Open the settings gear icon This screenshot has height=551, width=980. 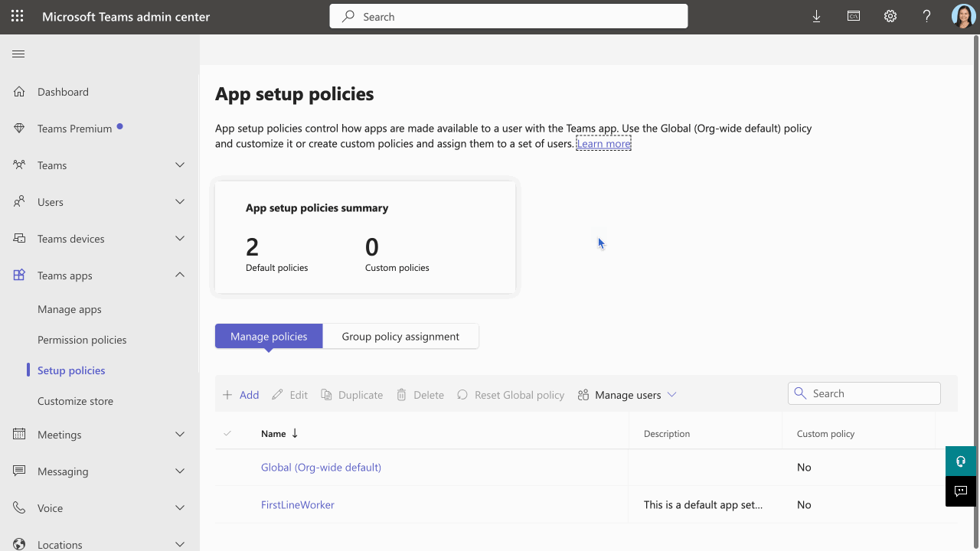(890, 16)
